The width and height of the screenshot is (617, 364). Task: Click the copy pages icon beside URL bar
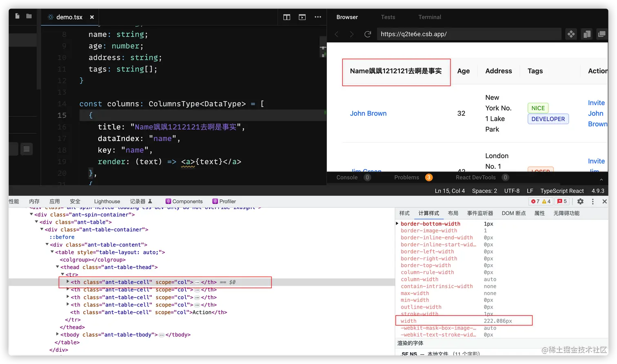587,34
